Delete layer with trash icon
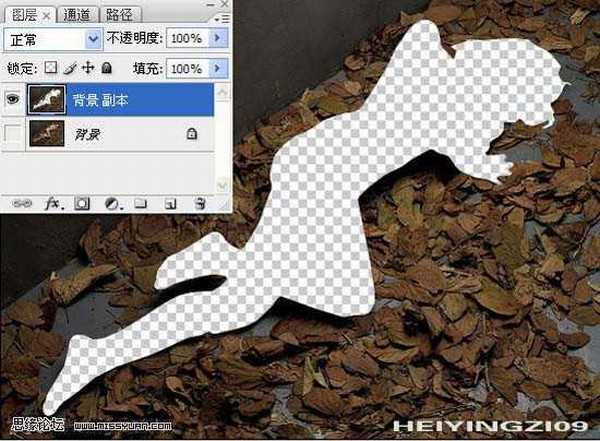The width and height of the screenshot is (600, 441). [199, 203]
